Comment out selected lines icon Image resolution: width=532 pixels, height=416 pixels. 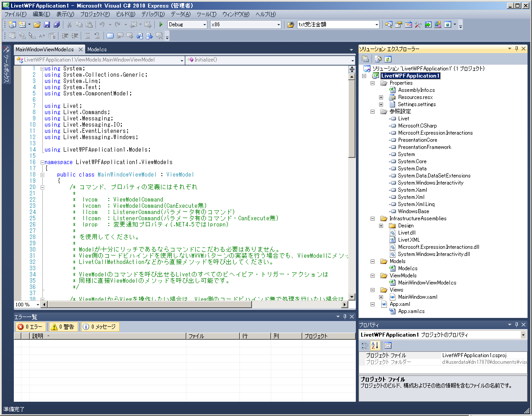87,36
